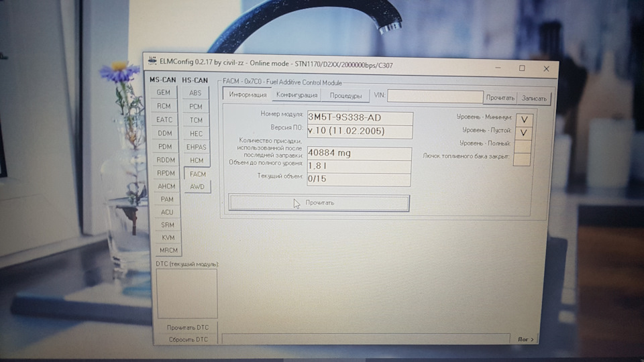Minimize the ELMConfig window
The height and width of the screenshot is (362, 644).
click(498, 68)
